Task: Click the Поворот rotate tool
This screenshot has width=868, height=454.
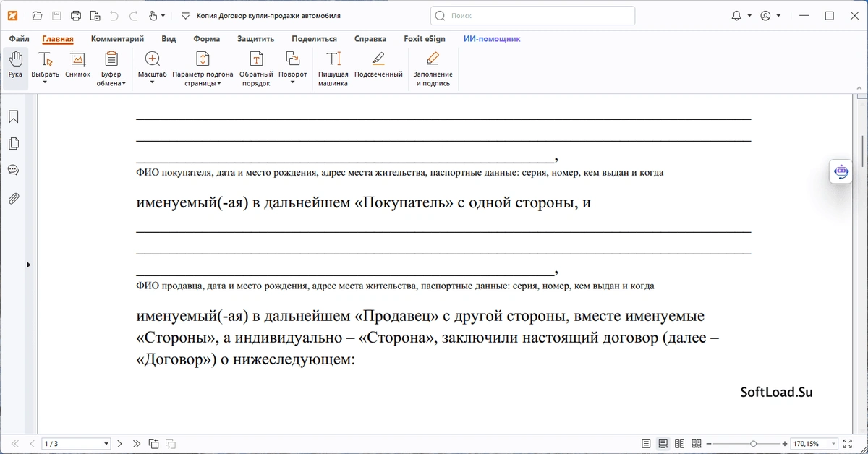Action: (x=293, y=64)
